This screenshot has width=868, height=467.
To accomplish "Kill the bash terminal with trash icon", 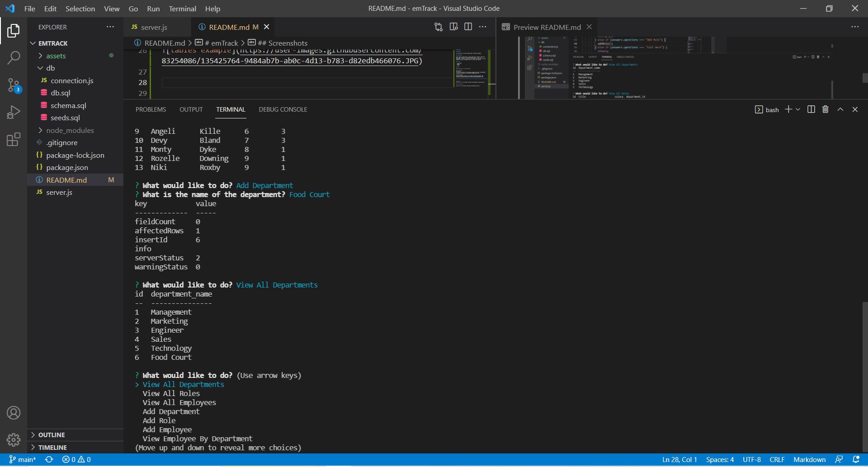I will 825,109.
